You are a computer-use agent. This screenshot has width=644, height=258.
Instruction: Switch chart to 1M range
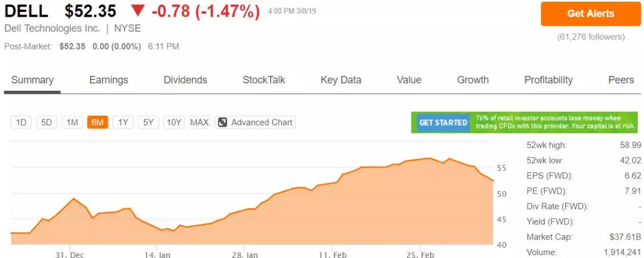[72, 122]
